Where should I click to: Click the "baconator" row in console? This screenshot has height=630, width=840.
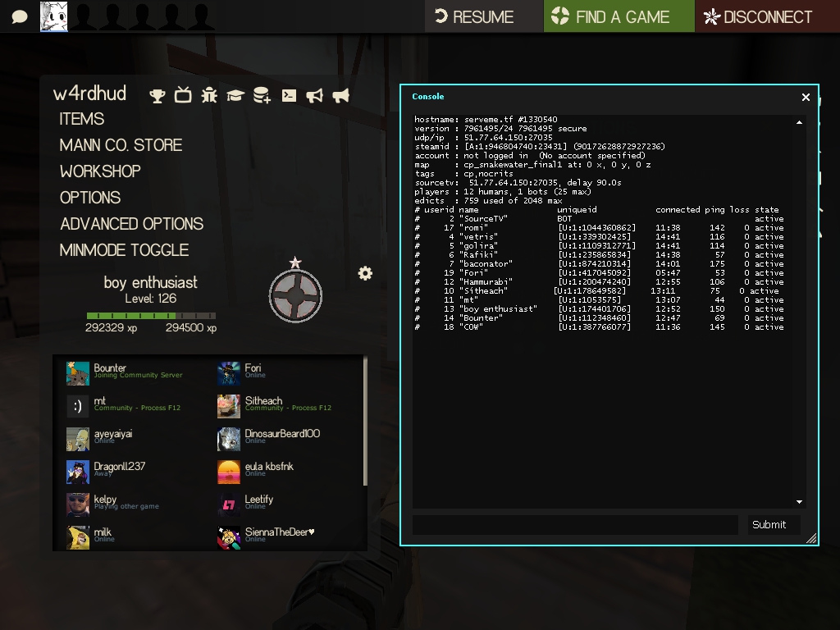tap(599, 263)
